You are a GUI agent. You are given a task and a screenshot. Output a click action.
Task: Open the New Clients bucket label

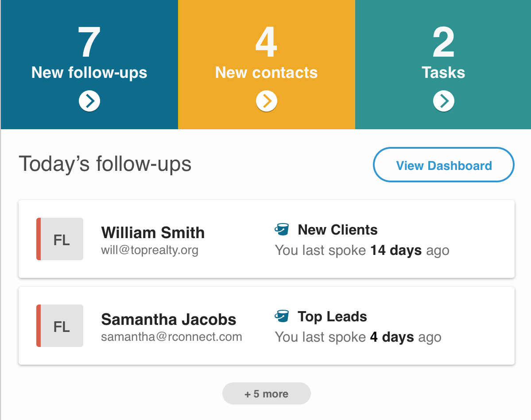337,230
